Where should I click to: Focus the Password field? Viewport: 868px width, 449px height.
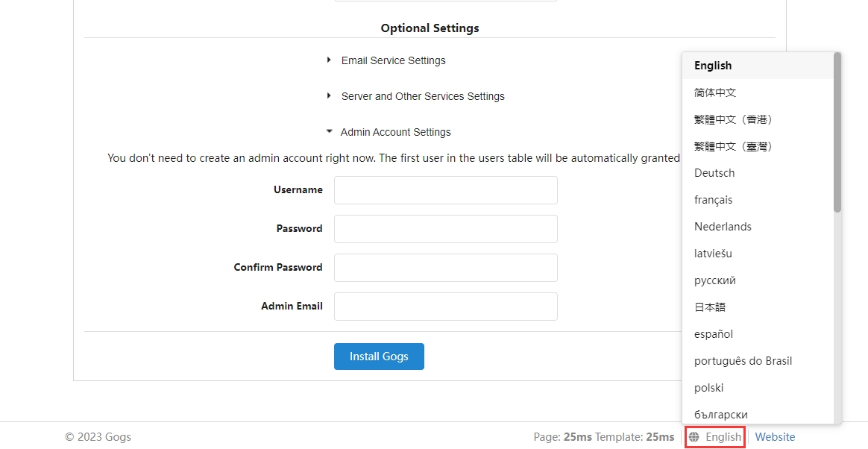(445, 229)
